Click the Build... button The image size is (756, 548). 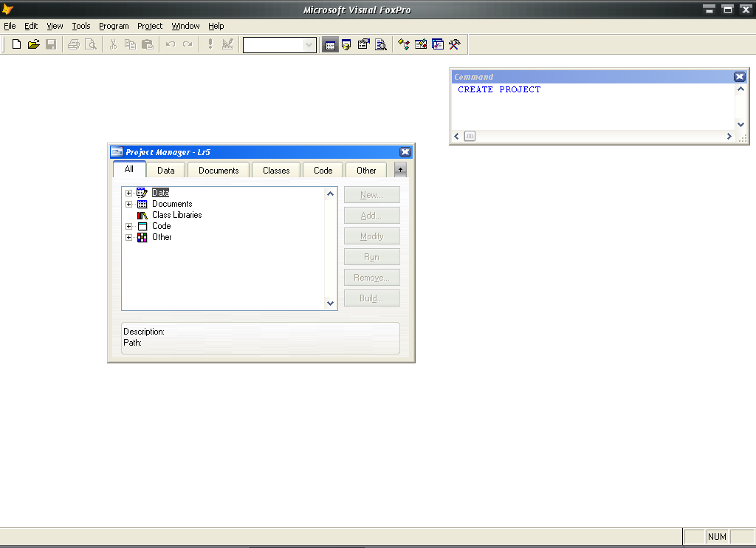(372, 298)
